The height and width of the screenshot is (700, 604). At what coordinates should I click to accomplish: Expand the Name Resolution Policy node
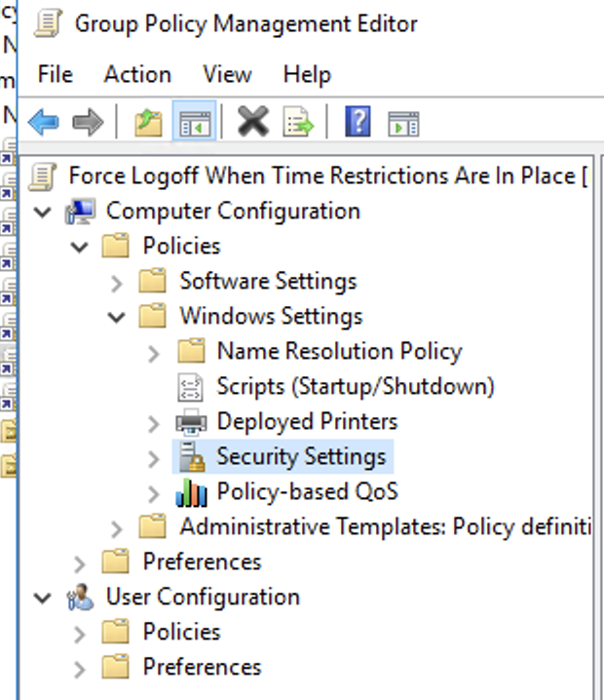tap(154, 354)
